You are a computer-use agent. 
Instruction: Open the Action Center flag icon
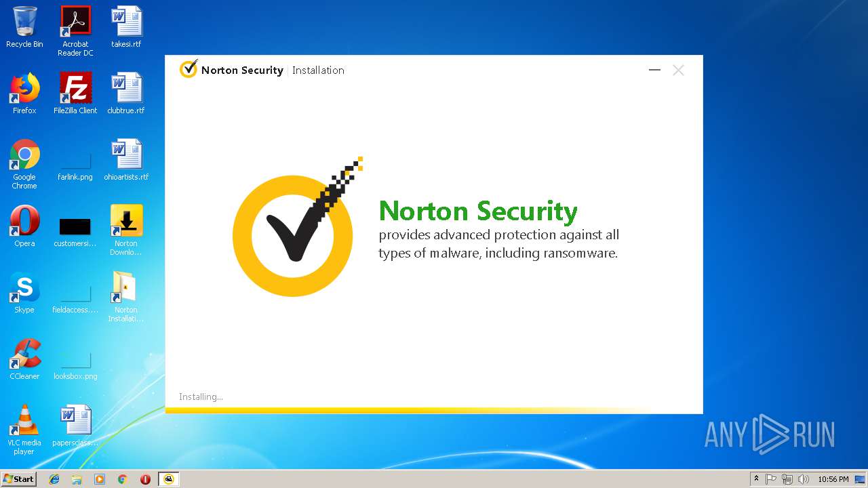click(771, 479)
